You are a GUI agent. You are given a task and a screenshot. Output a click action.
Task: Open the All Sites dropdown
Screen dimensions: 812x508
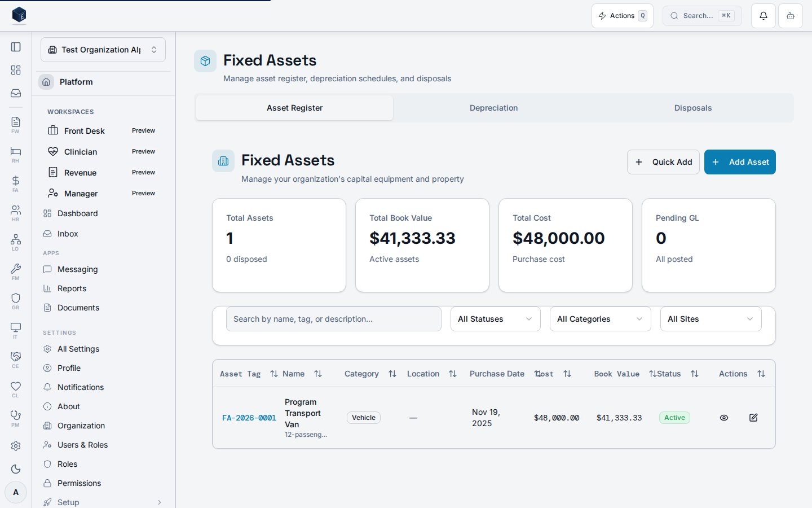pos(711,319)
